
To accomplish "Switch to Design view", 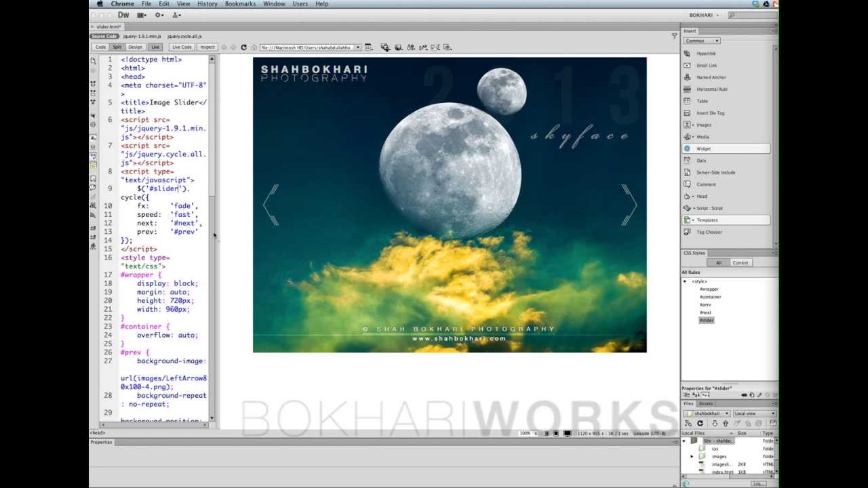I will click(136, 47).
